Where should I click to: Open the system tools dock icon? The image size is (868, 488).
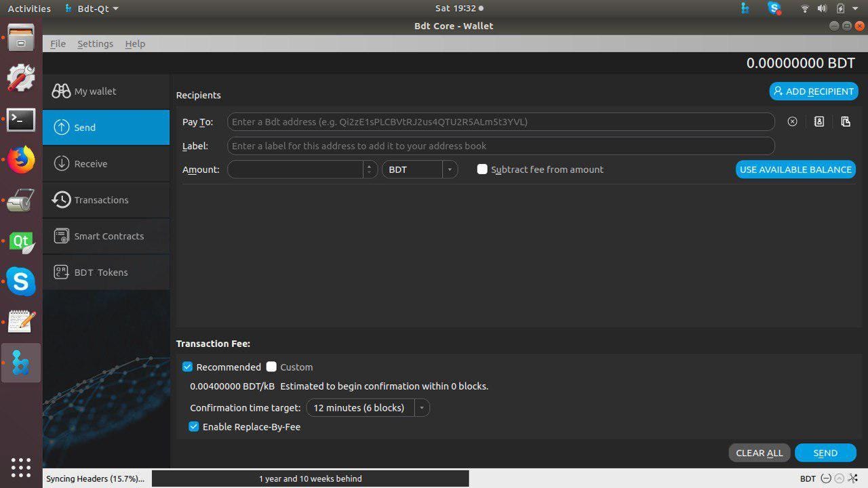coord(21,78)
